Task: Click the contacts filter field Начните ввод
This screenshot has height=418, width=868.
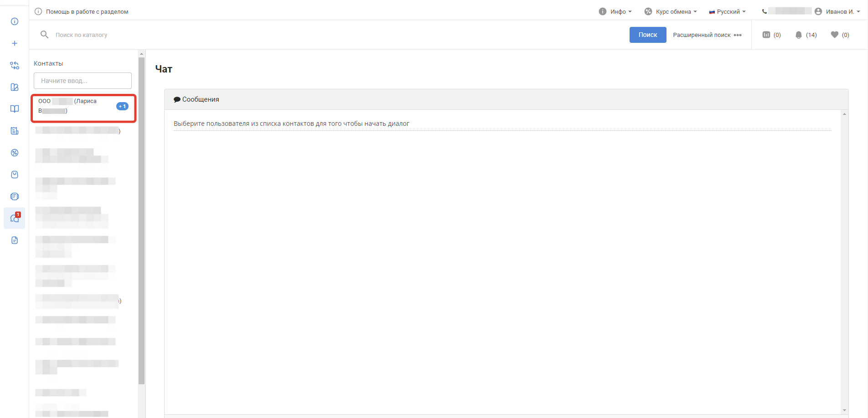Action: coord(83,81)
